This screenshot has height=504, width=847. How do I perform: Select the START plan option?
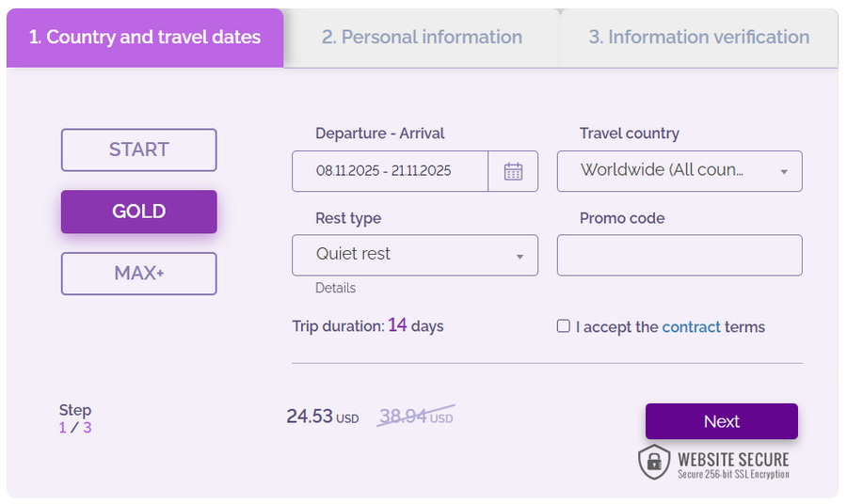coord(139,150)
